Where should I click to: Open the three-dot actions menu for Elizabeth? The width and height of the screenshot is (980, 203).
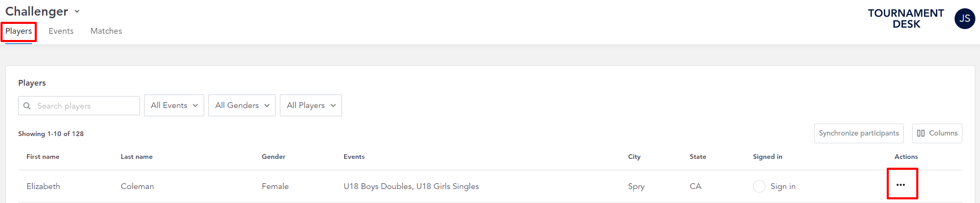901,185
